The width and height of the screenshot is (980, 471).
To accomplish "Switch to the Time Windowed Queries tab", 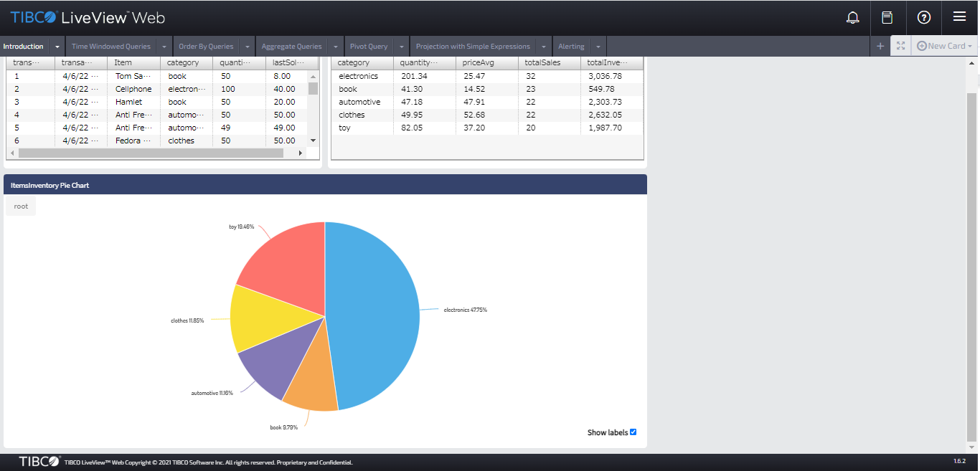I will point(111,47).
